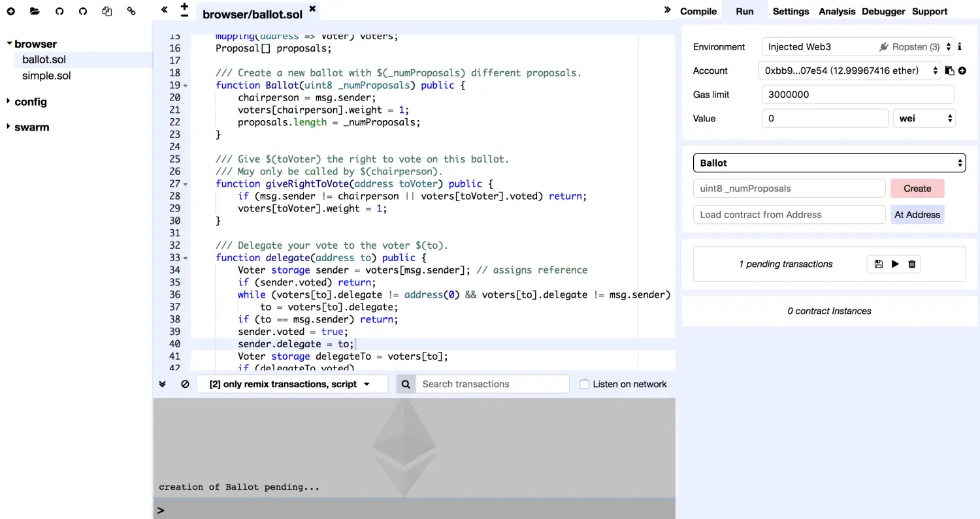Decrease editor font size with minus icon
980x519 pixels.
coord(185,16)
